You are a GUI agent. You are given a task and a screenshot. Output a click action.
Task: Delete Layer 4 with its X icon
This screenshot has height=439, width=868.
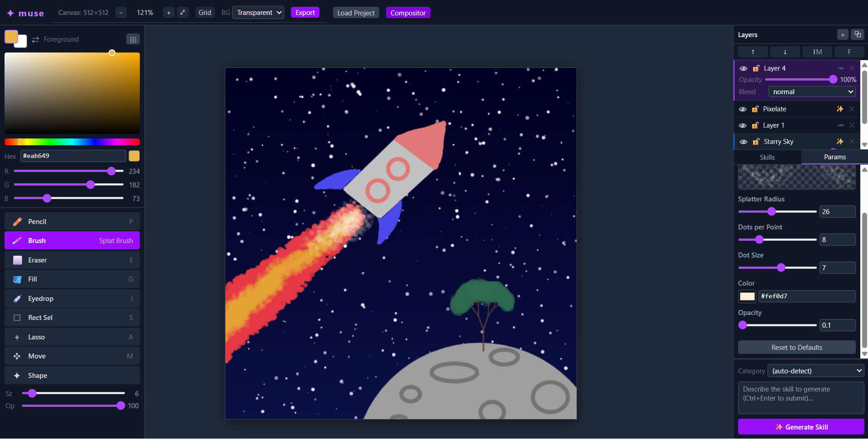[852, 68]
